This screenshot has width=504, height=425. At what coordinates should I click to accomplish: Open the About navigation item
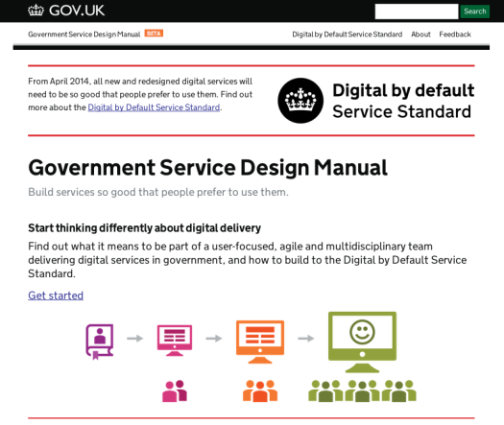(420, 35)
